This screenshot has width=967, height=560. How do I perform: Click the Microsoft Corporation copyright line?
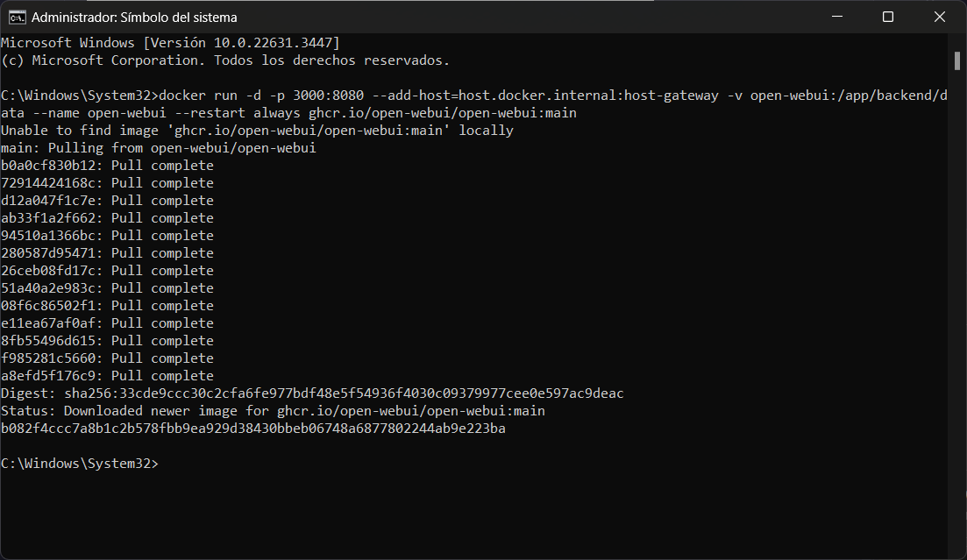(225, 60)
